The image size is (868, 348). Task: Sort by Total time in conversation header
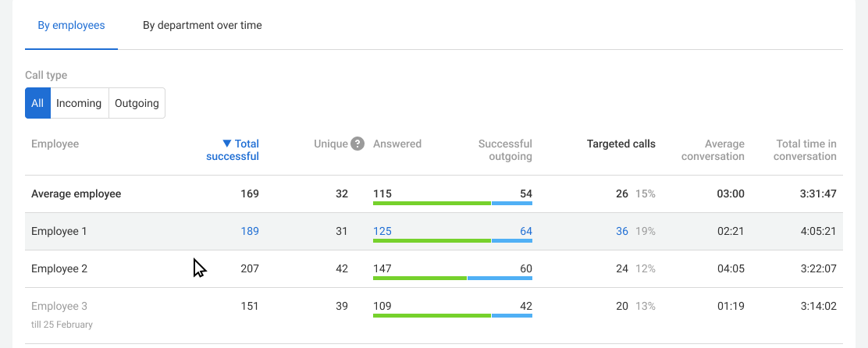point(806,150)
